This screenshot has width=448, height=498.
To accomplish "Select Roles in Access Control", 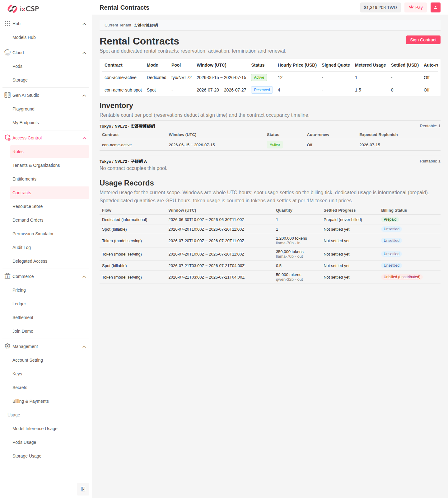I will (x=49, y=152).
